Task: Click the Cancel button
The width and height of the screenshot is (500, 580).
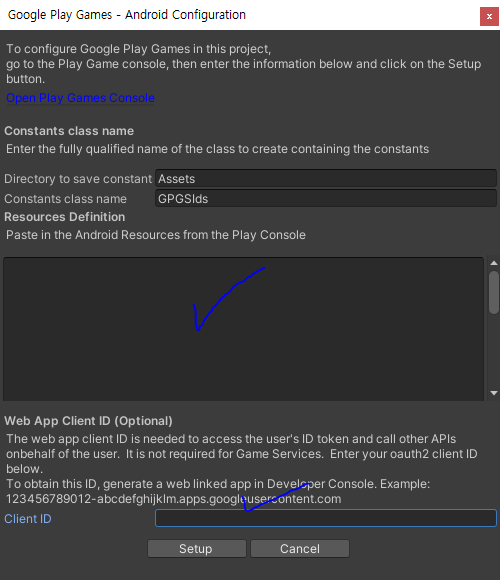Action: 300,549
